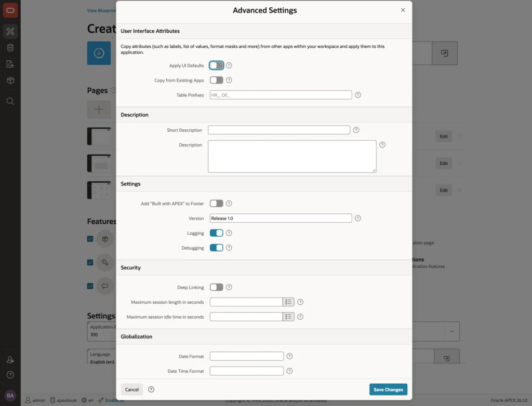Click Save Changes button
The height and width of the screenshot is (406, 532).
point(388,389)
